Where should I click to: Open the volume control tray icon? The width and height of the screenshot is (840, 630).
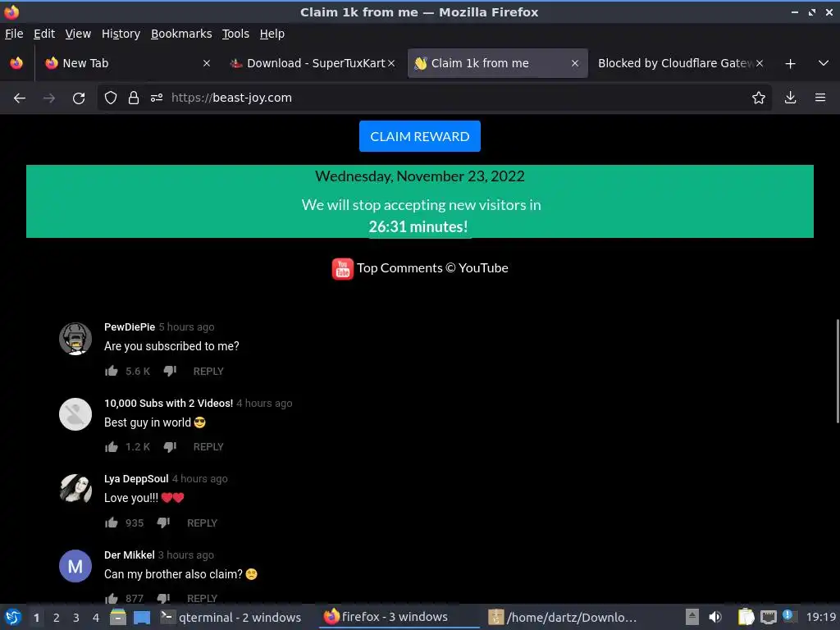[714, 617]
